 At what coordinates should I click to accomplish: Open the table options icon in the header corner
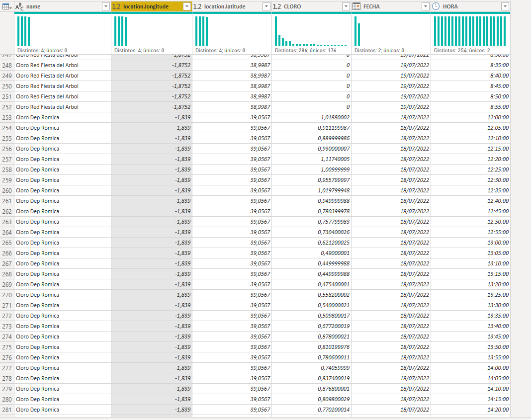pyautogui.click(x=7, y=6)
